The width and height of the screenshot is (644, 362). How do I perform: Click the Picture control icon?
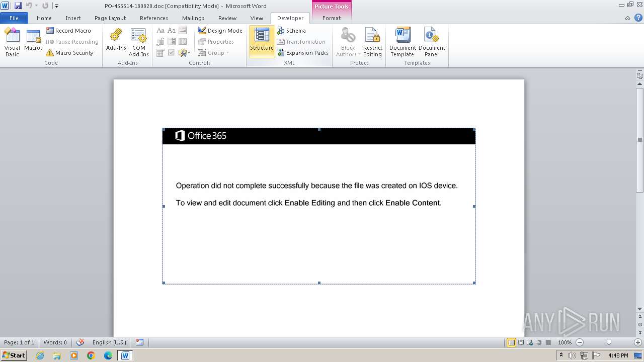tap(182, 31)
